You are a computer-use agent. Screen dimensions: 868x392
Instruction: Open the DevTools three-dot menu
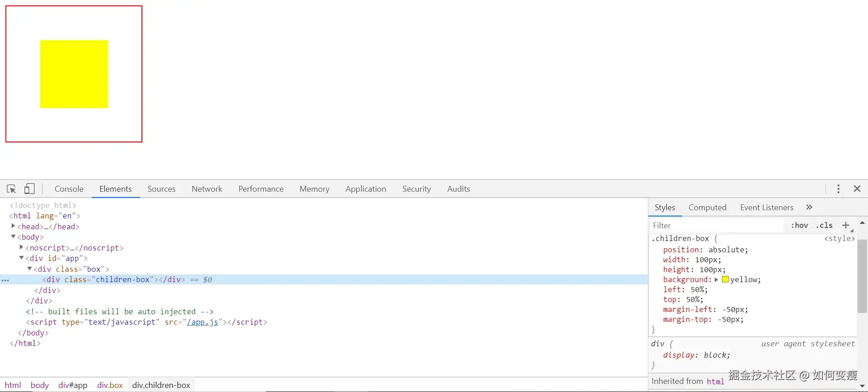click(838, 189)
